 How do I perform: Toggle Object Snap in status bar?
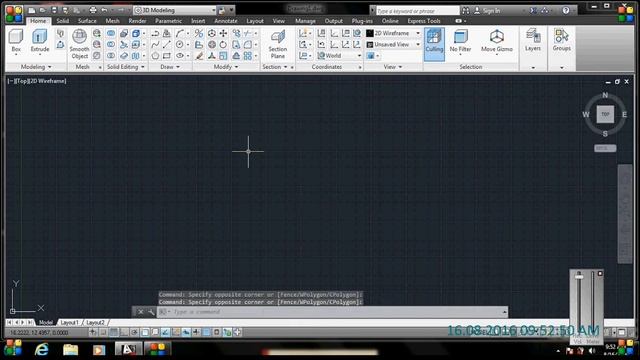(x=145, y=332)
